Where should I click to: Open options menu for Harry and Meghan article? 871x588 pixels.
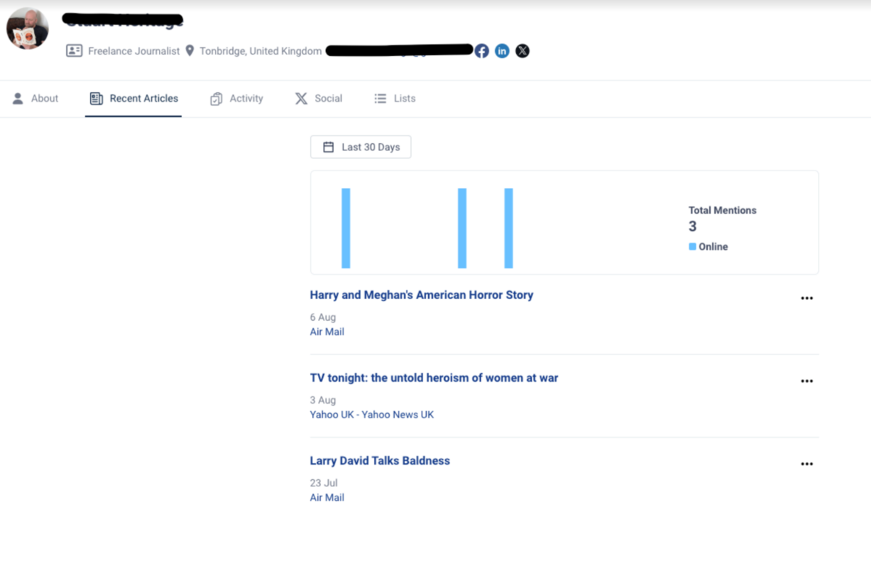806,298
